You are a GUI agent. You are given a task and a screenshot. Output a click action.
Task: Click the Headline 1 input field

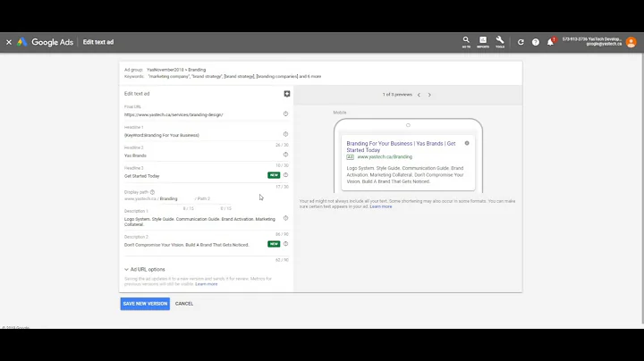click(x=203, y=135)
